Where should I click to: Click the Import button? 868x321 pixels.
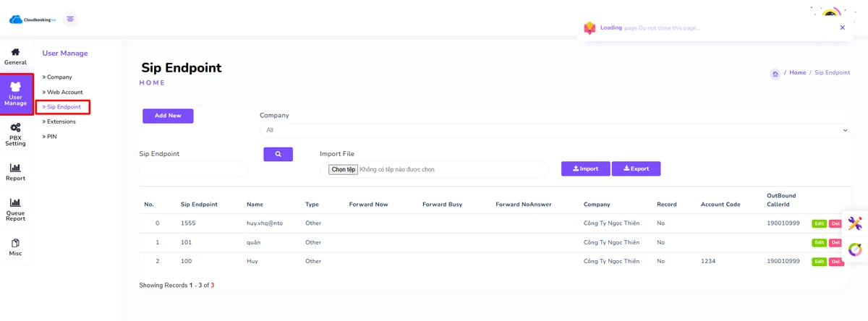pyautogui.click(x=585, y=168)
